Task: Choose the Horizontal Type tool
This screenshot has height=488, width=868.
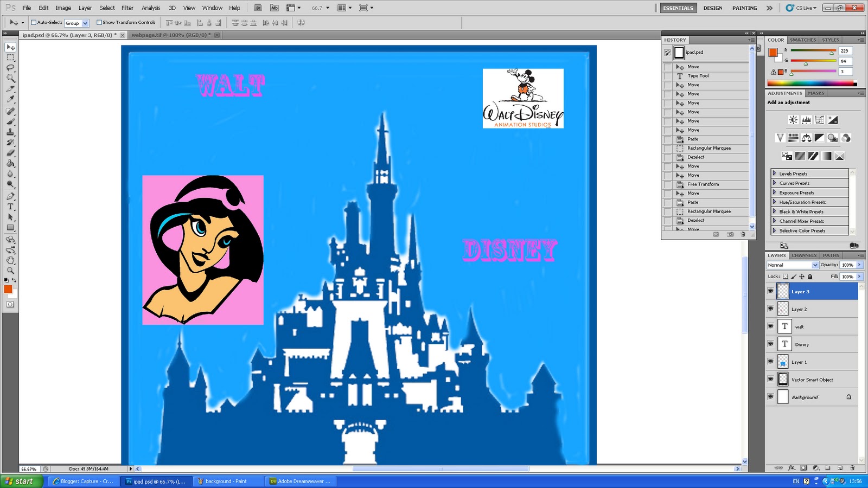Action: click(x=10, y=207)
